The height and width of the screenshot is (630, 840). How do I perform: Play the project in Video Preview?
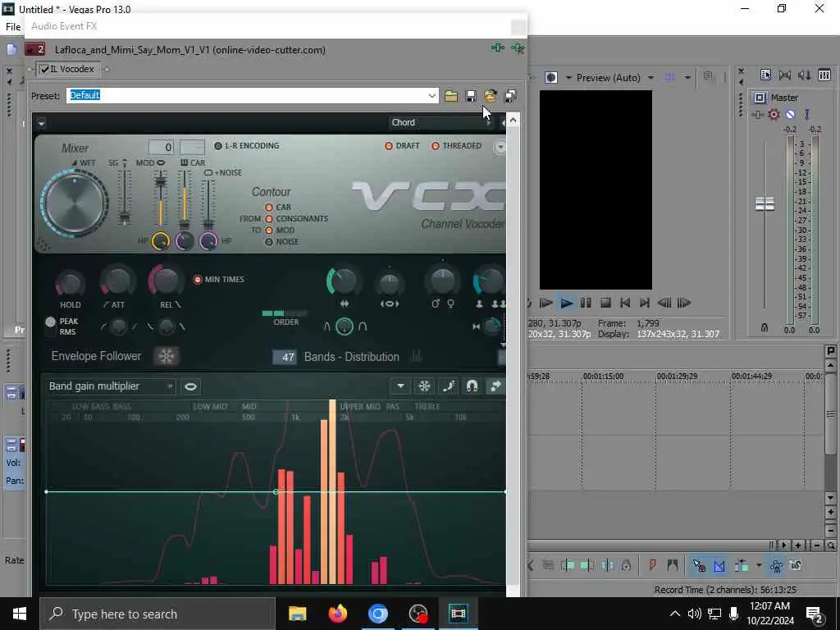566,303
